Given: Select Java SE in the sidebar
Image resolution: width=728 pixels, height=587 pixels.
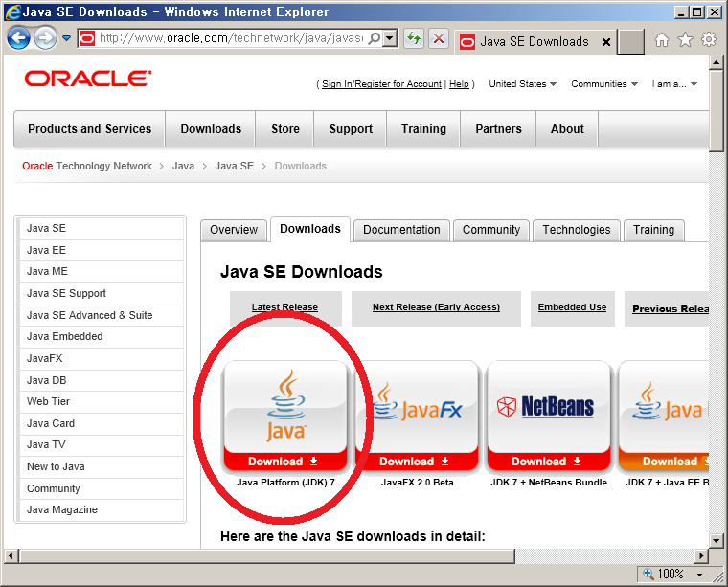Looking at the screenshot, I should tap(102, 228).
